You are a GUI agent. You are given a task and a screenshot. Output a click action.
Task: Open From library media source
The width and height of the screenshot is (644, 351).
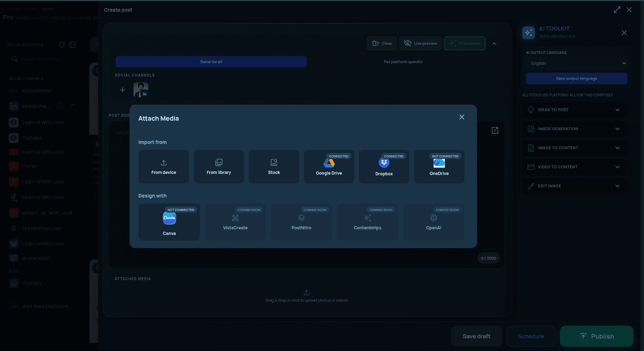pyautogui.click(x=219, y=167)
